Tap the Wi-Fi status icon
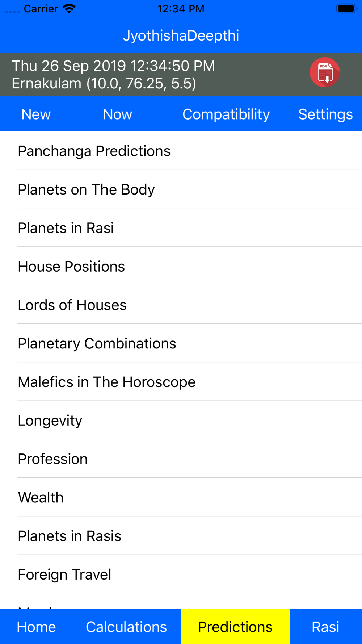 point(69,9)
